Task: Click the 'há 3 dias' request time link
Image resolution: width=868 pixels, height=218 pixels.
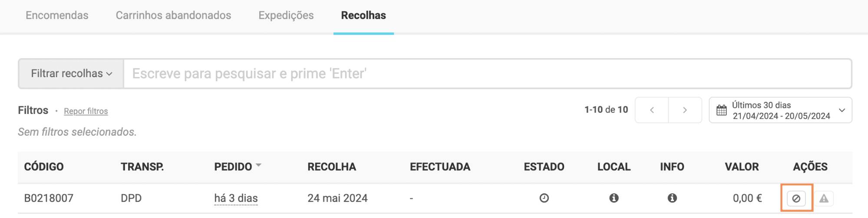Action: coord(236,198)
